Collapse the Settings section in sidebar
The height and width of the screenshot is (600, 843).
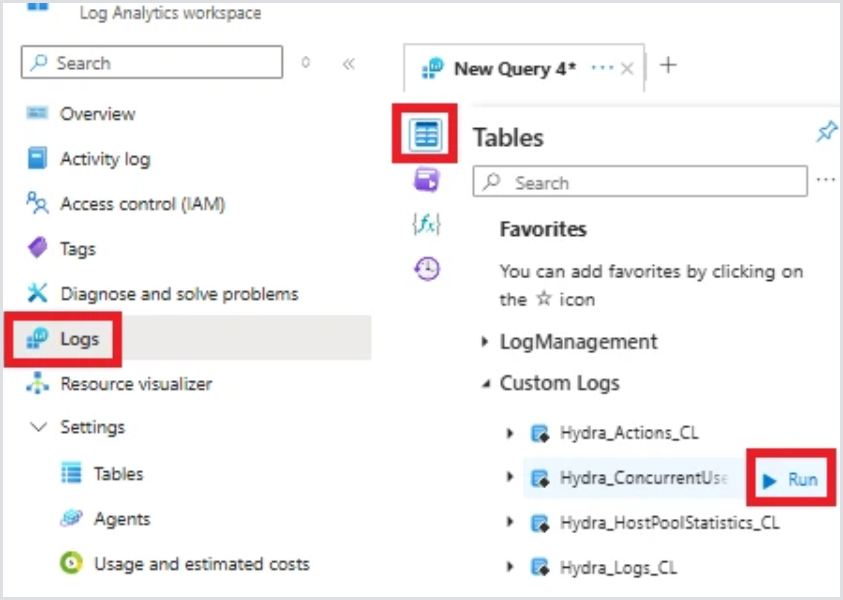[39, 427]
